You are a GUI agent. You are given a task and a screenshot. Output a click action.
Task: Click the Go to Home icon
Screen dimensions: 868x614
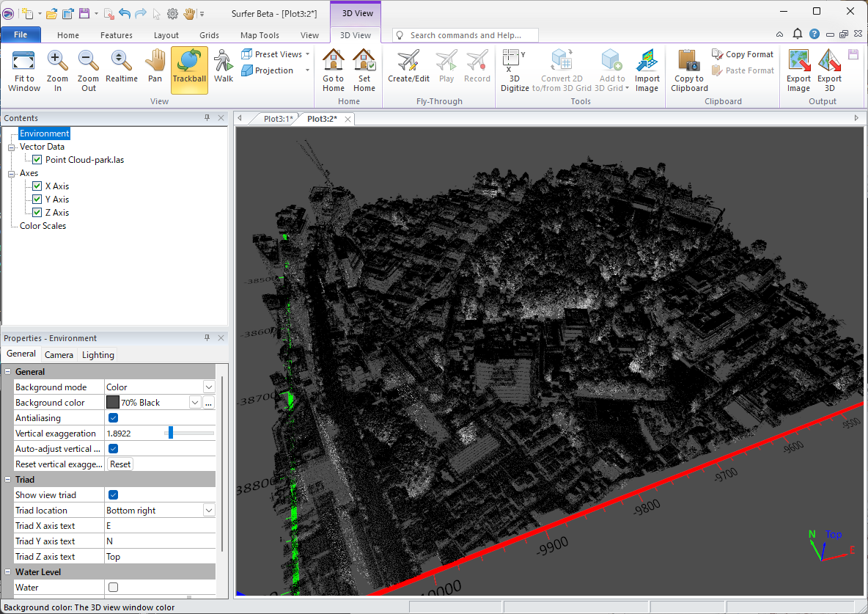pos(333,70)
